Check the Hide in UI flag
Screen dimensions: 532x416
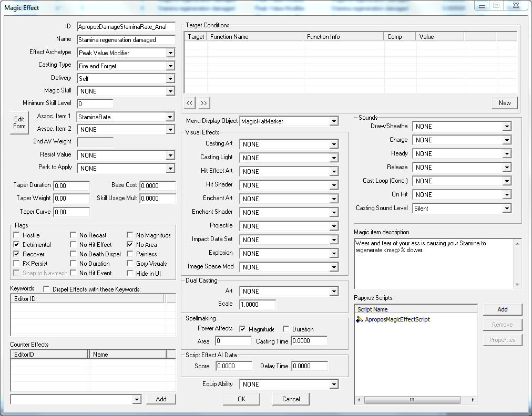click(130, 273)
